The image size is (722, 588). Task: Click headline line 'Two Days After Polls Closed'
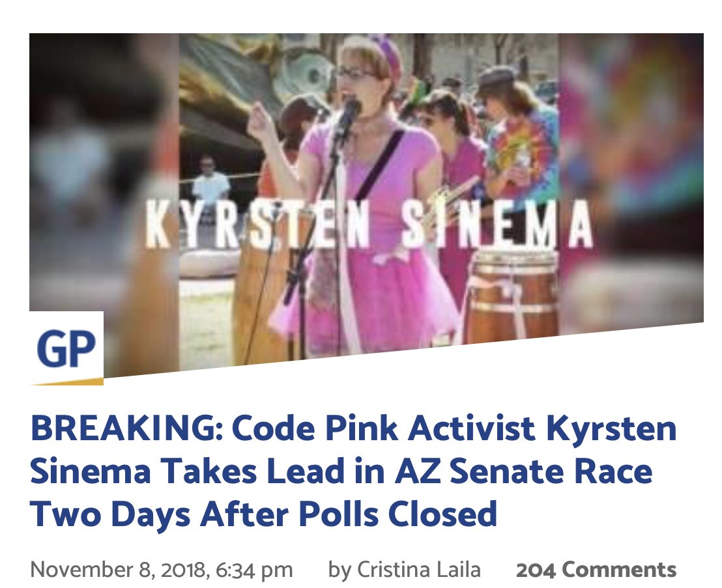tap(263, 514)
